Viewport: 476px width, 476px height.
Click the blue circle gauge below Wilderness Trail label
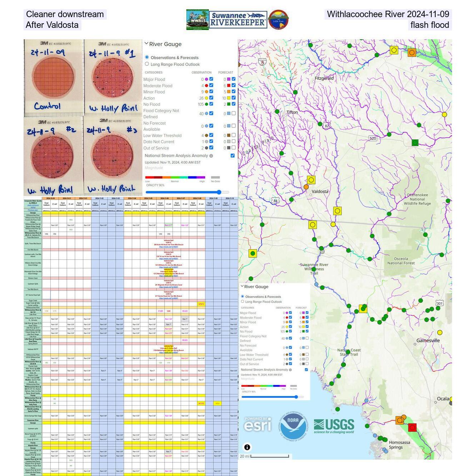click(x=316, y=284)
